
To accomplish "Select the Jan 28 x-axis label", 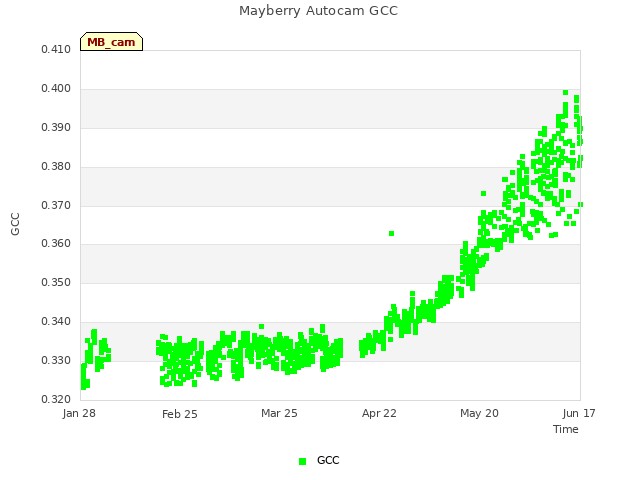I will tap(79, 413).
